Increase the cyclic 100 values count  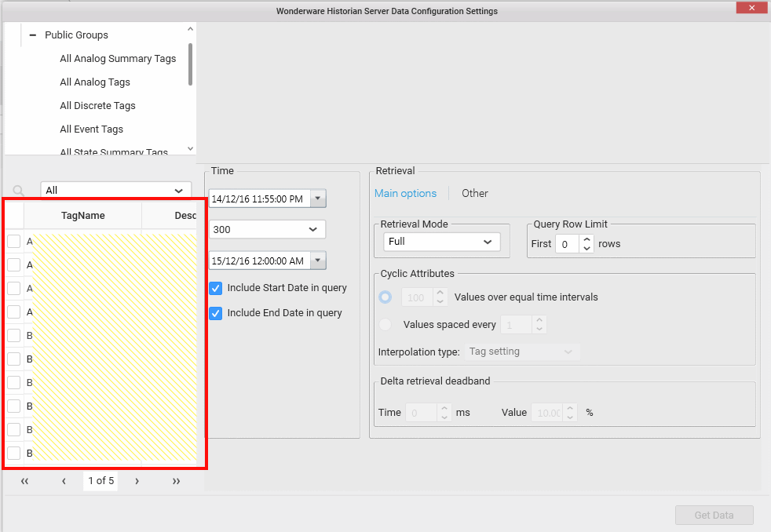(440, 293)
